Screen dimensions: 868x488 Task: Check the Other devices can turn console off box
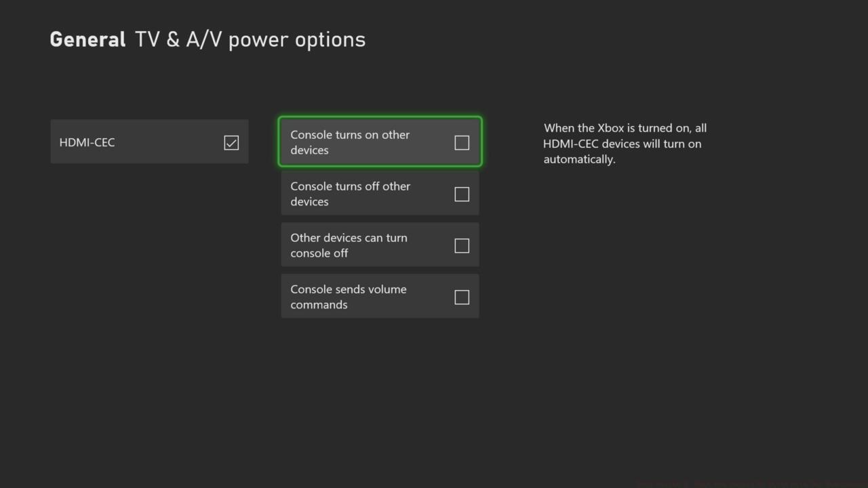462,245
